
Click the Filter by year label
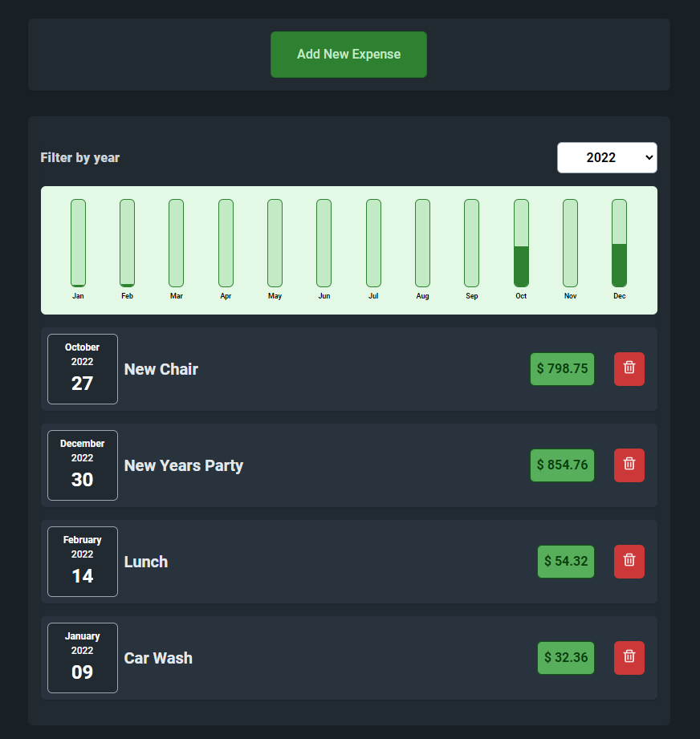[79, 157]
